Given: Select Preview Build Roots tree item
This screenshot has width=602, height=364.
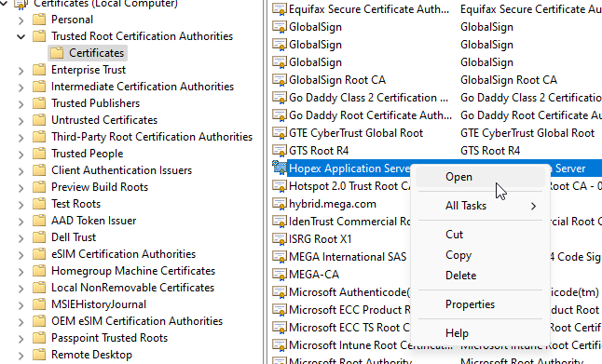Looking at the screenshot, I should coord(100,187).
